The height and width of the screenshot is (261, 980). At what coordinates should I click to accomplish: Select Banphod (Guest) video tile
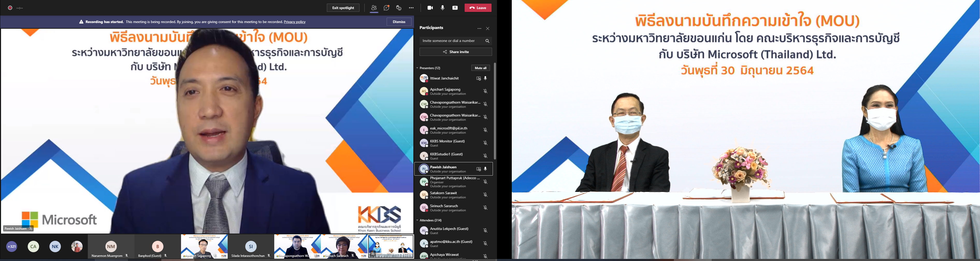point(157,247)
